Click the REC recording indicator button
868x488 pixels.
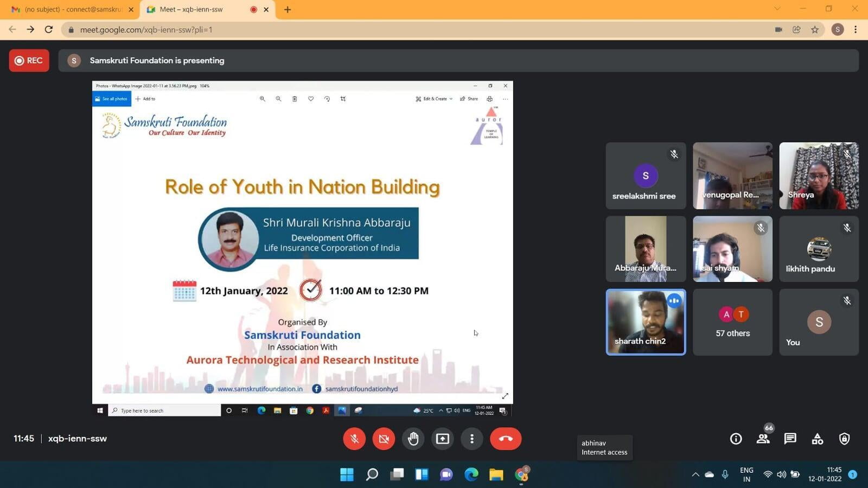coord(29,60)
